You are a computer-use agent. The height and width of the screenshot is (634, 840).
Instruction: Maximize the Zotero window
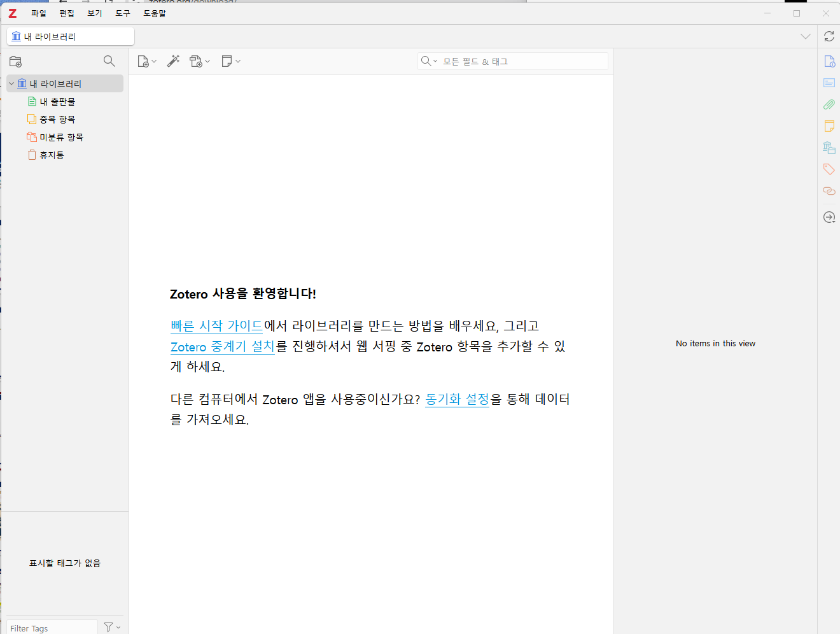click(796, 13)
